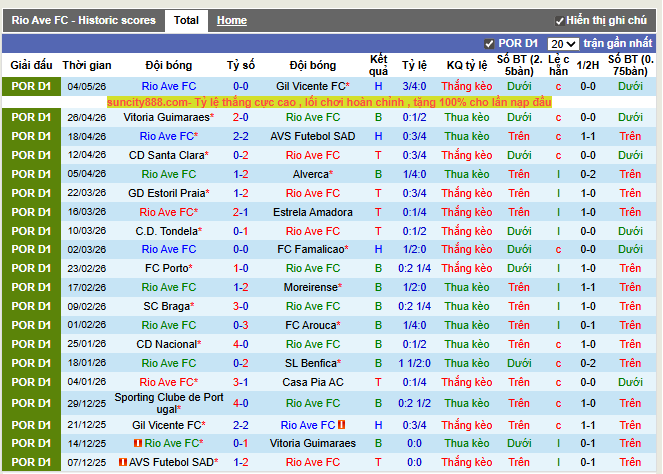Click the Thời gian column header
The width and height of the screenshot is (663, 474).
tap(87, 65)
